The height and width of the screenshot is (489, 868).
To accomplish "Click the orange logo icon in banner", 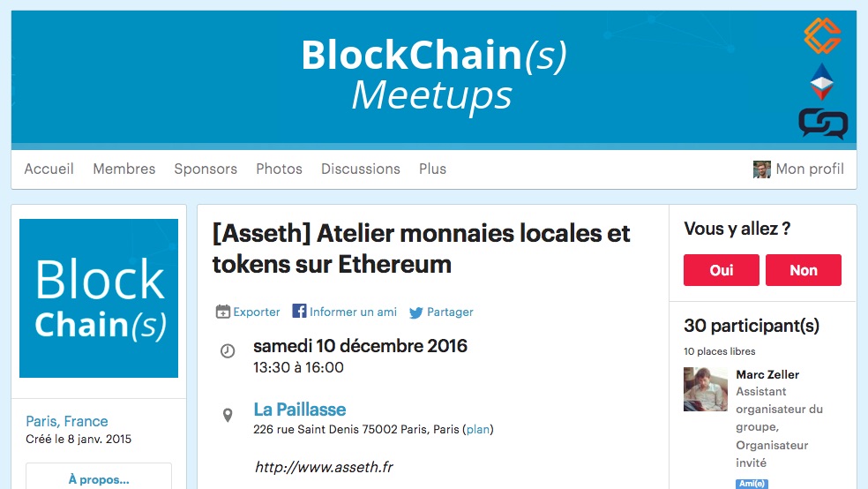I will tap(822, 36).
